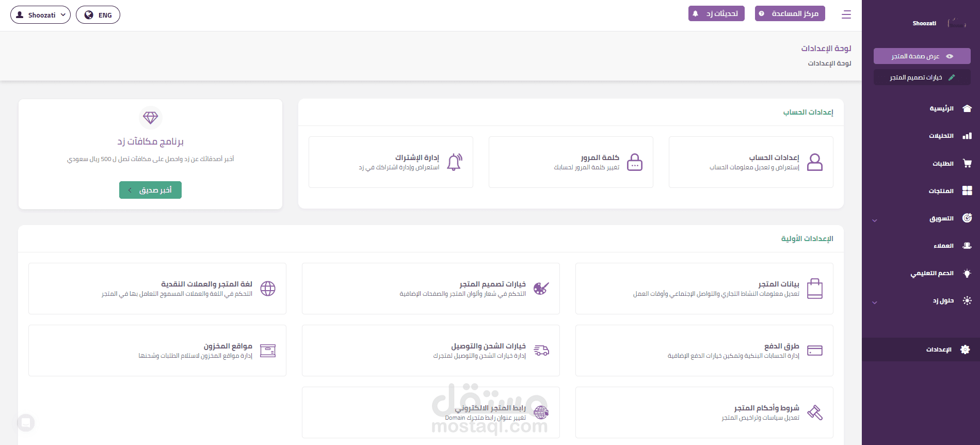
Task: Click the Shoozati store logo in sidebar
Action: 956,23
